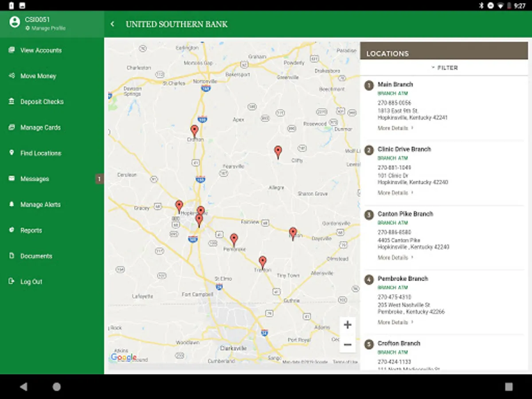Open More Details for Canton Pike Branch
This screenshot has height=399, width=532.
coord(395,258)
